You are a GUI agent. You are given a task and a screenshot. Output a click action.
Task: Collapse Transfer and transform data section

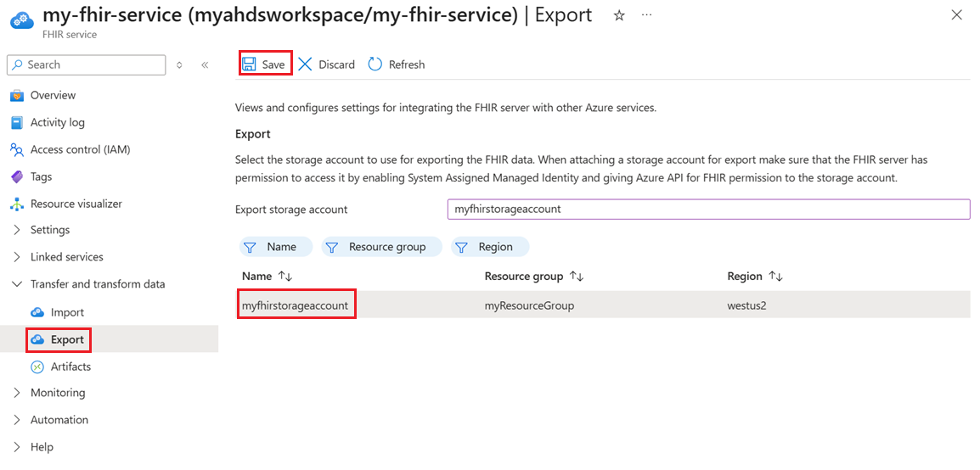17,284
